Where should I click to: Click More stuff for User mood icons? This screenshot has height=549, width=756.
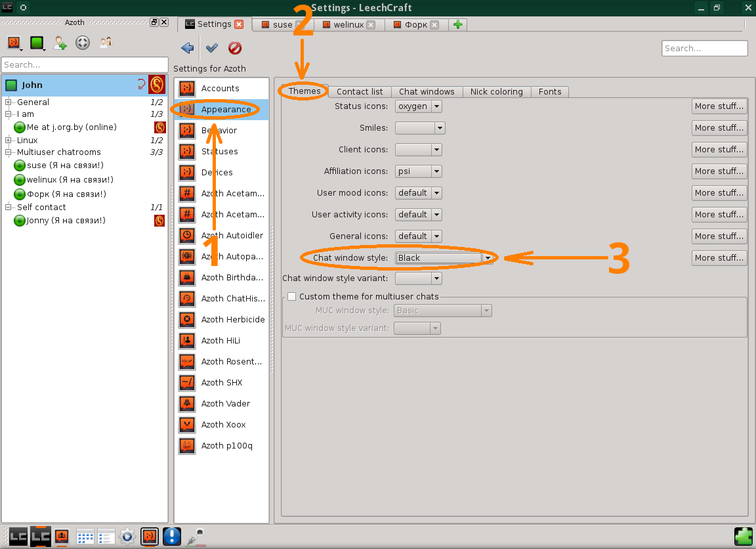coord(719,193)
